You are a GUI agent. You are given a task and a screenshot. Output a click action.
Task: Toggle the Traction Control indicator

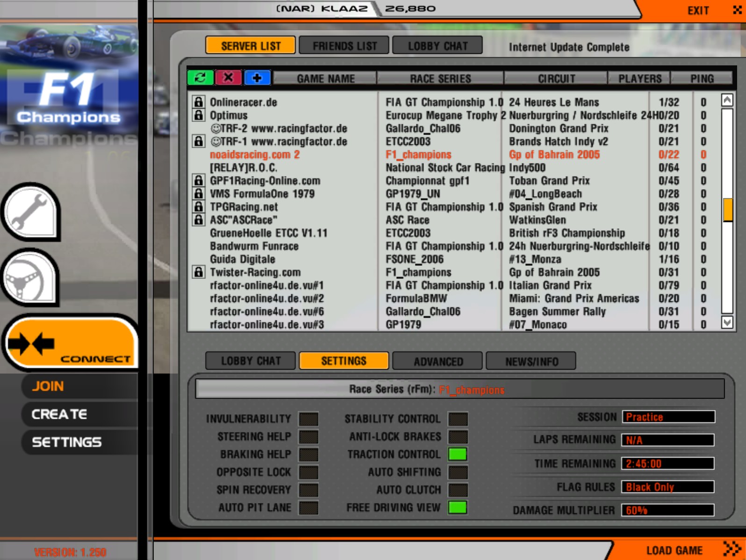point(457,454)
